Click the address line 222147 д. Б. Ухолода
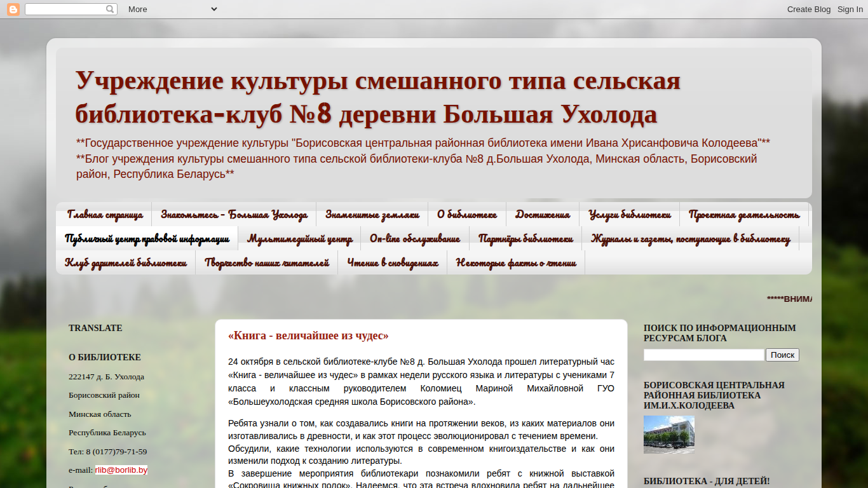 [106, 377]
